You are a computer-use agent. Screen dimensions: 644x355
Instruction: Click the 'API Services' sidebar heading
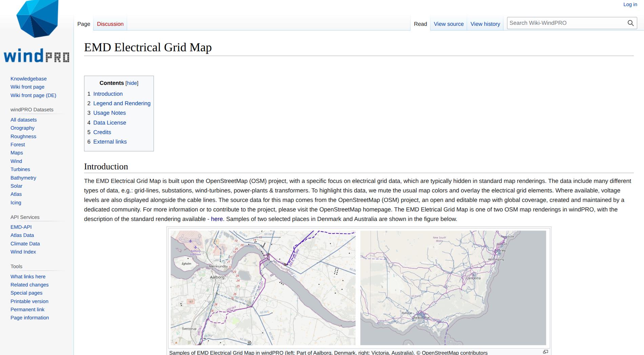(x=25, y=217)
